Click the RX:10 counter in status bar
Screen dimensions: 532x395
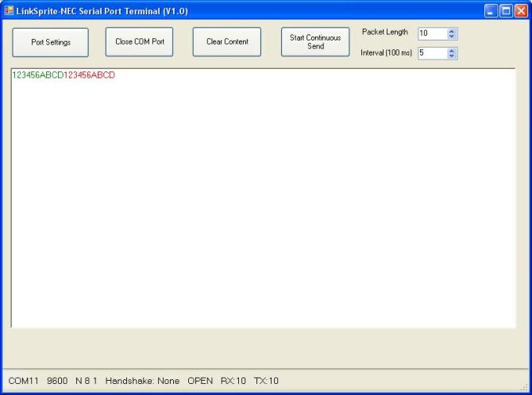[233, 381]
